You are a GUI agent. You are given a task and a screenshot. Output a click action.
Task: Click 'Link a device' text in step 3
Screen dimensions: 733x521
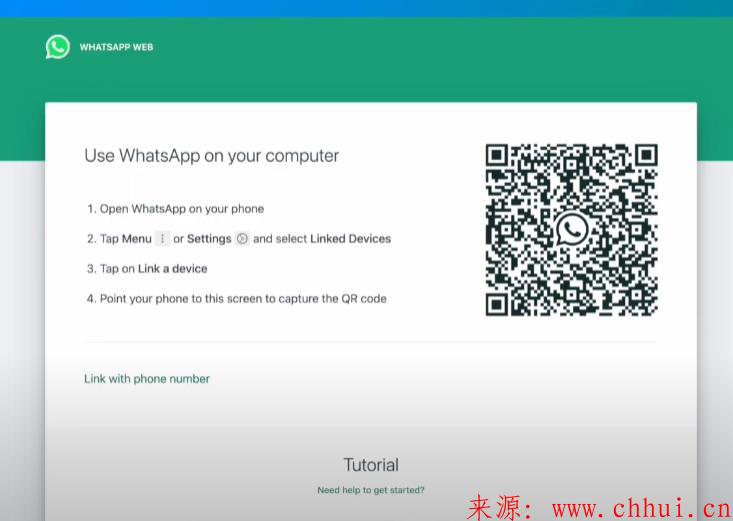(x=172, y=268)
